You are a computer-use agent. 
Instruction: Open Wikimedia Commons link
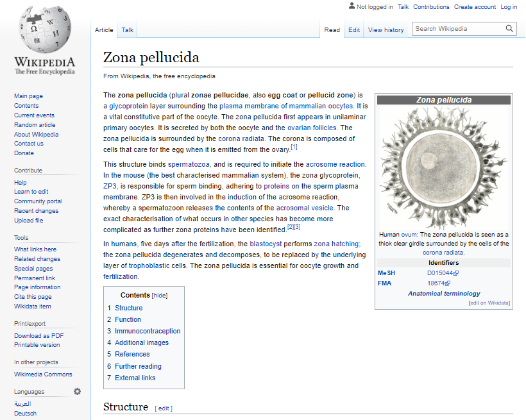click(x=43, y=374)
